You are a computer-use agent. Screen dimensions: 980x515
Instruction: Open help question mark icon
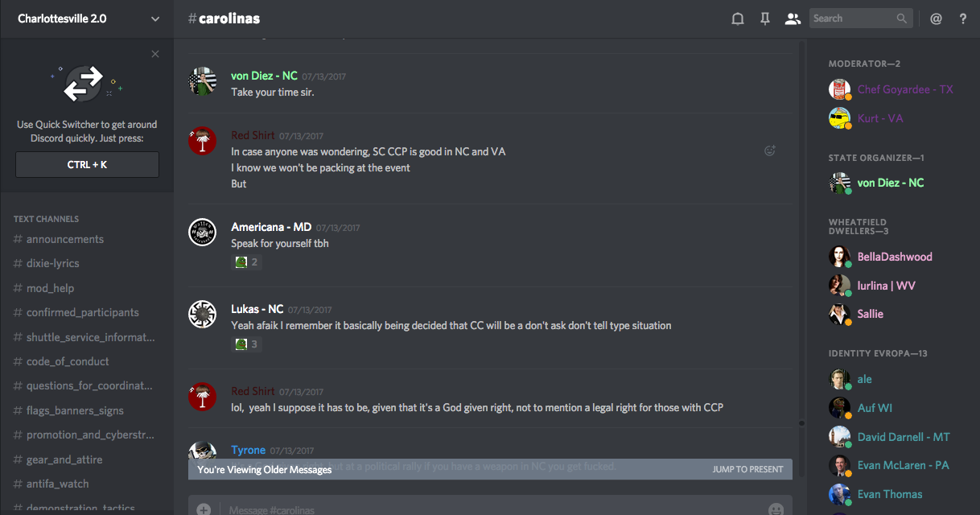tap(962, 19)
